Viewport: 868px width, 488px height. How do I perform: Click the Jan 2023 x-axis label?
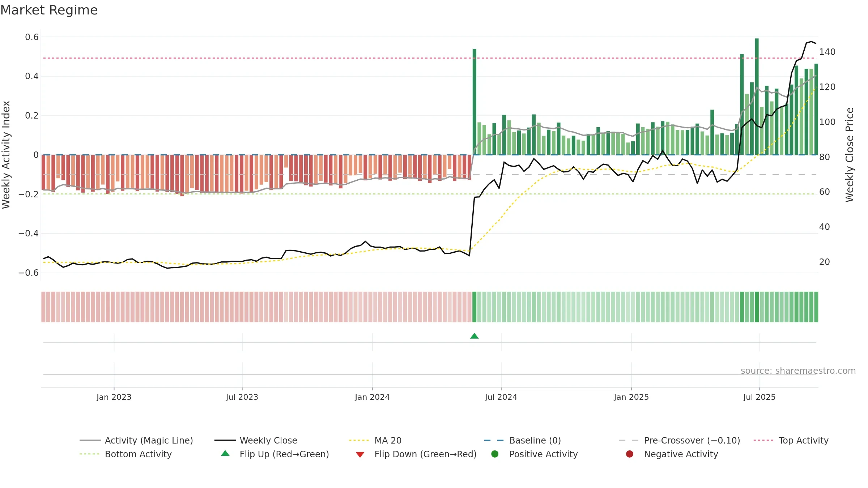click(114, 397)
